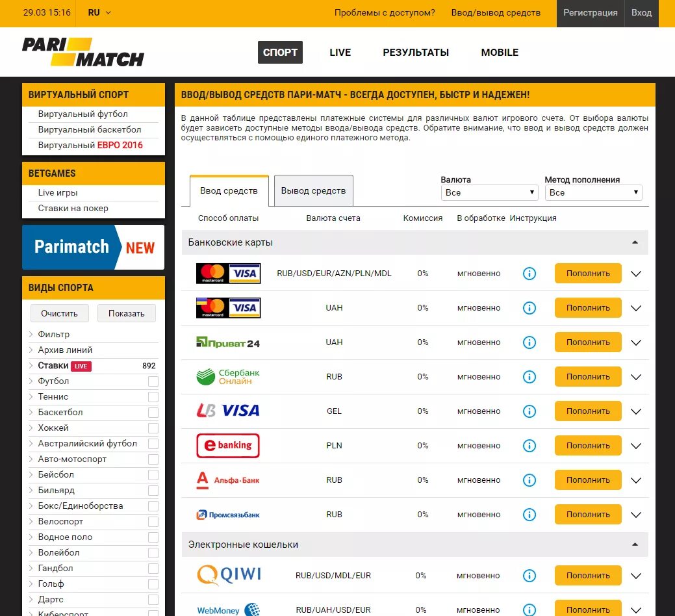Click the QIWI wallet logo
675x616 pixels.
coord(229,575)
